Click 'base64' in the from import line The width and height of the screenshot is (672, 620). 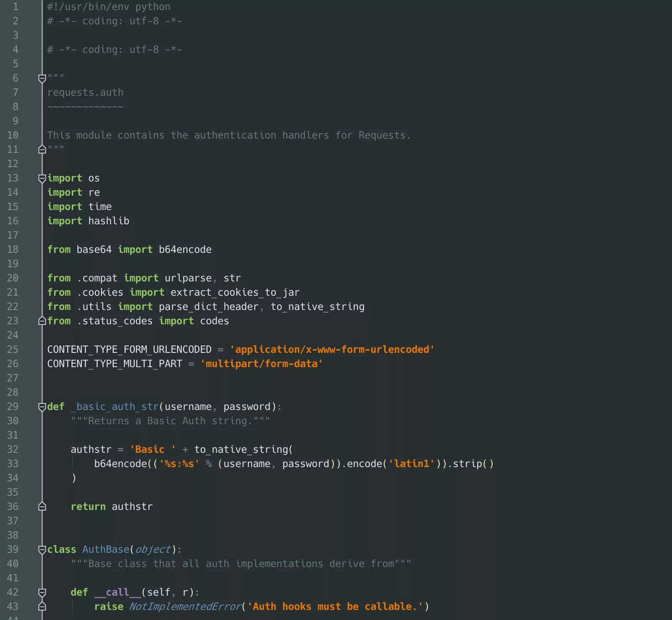(x=94, y=250)
